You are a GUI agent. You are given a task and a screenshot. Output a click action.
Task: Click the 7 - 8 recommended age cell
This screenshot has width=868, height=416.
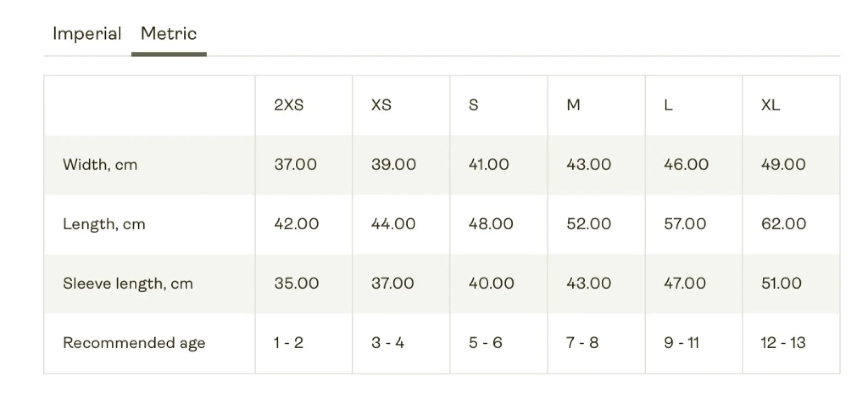[x=582, y=343]
